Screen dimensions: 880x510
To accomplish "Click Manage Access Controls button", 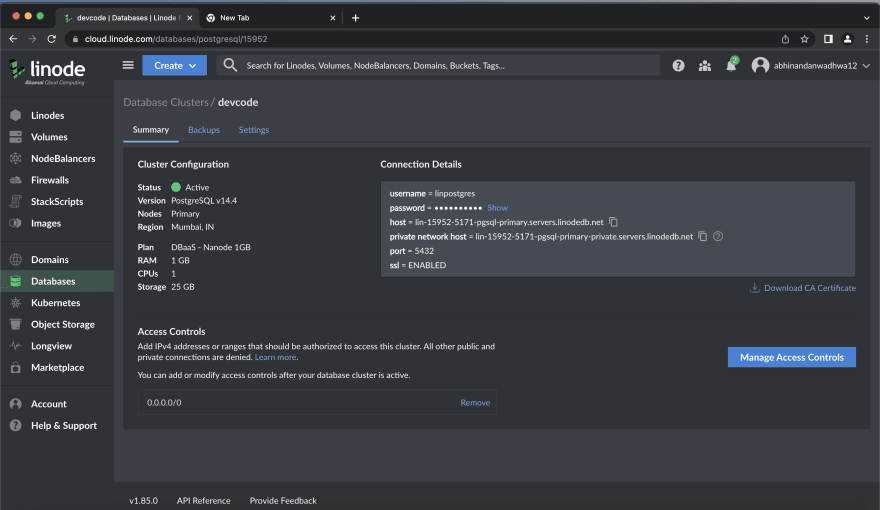I will point(791,357).
